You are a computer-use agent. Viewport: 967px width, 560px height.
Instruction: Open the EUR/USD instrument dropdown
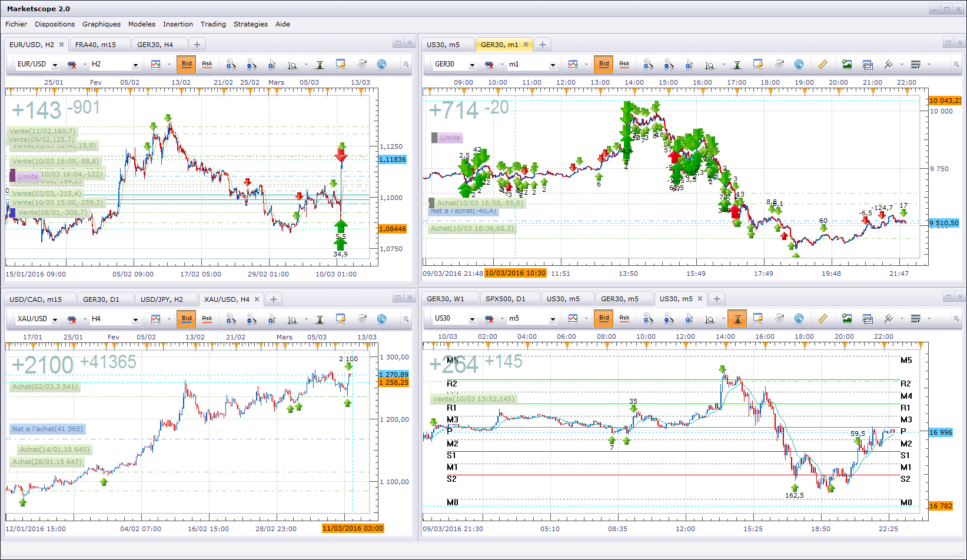(55, 65)
